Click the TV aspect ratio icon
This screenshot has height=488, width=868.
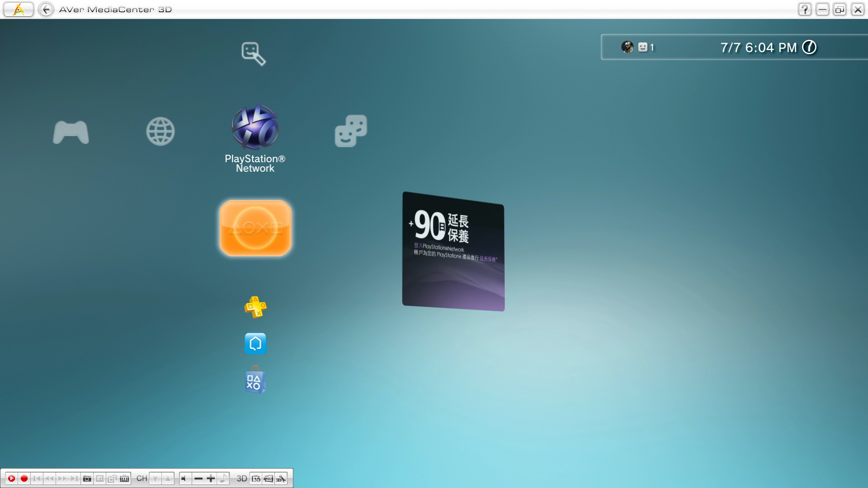(x=125, y=479)
